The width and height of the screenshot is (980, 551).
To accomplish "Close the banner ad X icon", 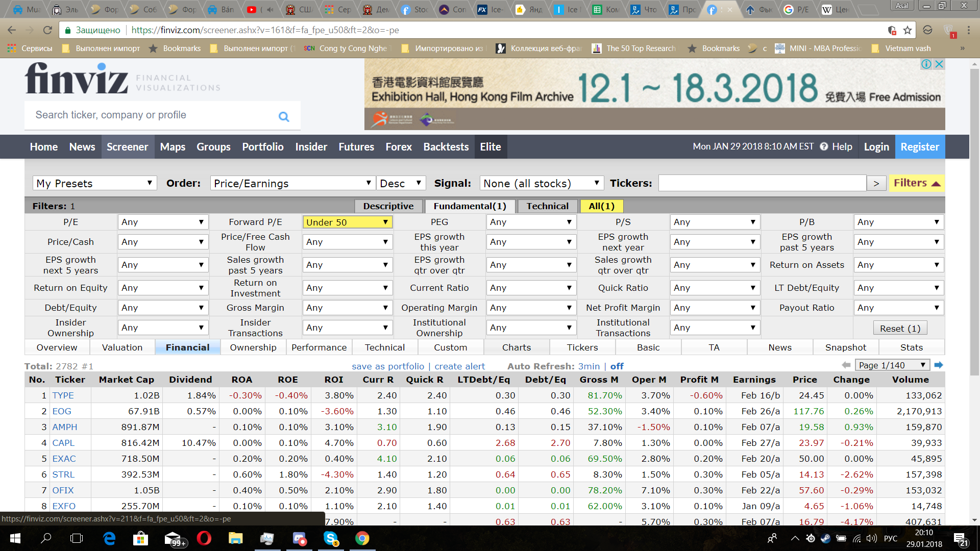I will click(939, 64).
